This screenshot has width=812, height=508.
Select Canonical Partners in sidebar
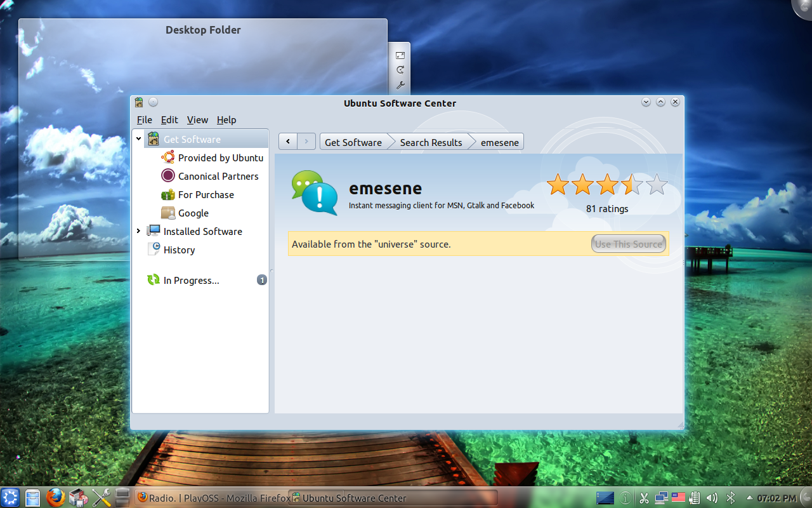tap(218, 176)
